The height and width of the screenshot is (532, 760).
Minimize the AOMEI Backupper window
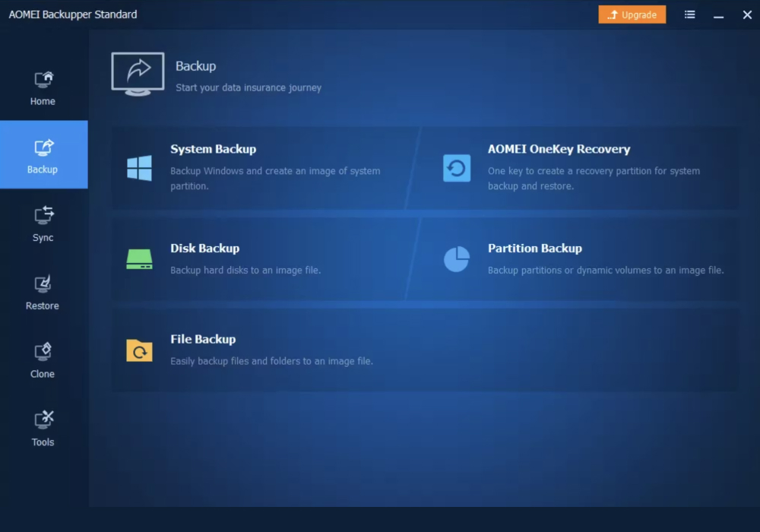point(719,15)
